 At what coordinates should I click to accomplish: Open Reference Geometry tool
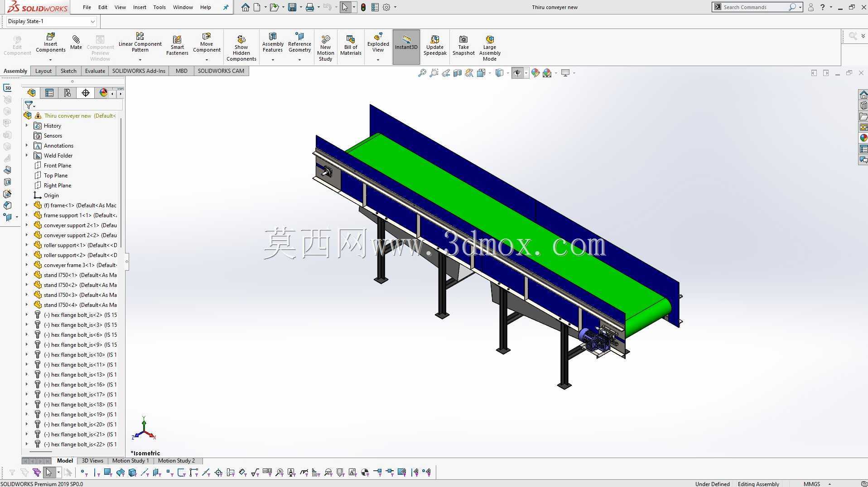tap(299, 43)
